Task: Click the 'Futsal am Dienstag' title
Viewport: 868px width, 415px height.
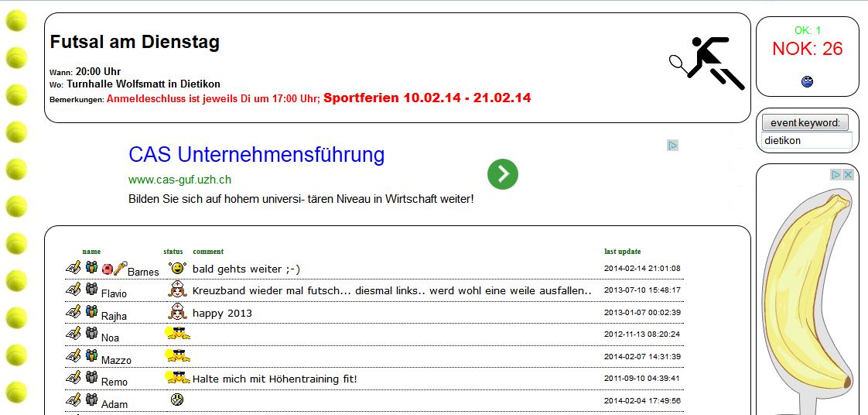Action: 135,42
